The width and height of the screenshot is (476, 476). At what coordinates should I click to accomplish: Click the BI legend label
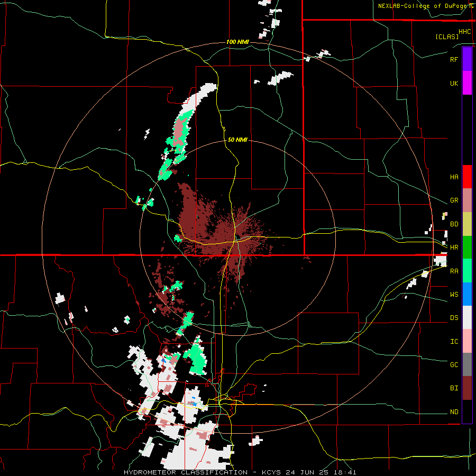[454, 388]
